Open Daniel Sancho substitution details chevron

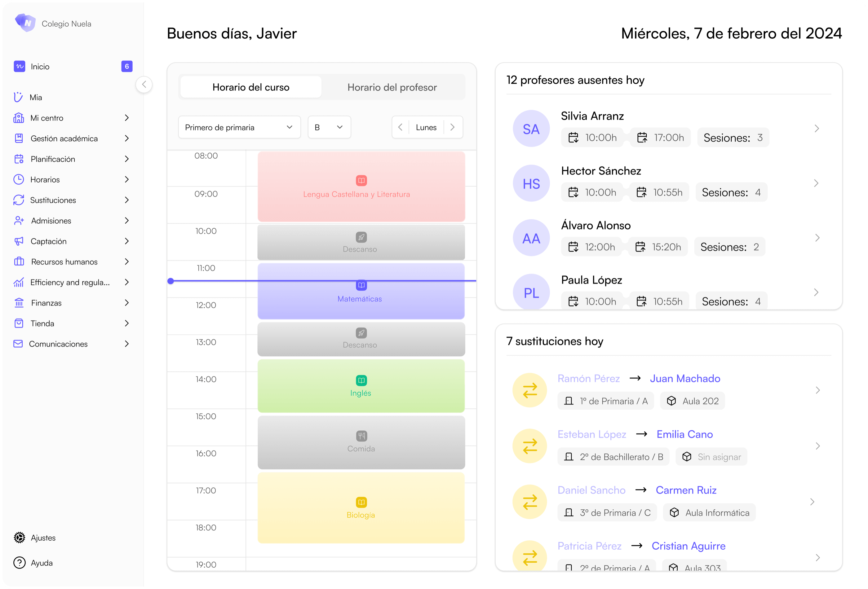pos(812,502)
